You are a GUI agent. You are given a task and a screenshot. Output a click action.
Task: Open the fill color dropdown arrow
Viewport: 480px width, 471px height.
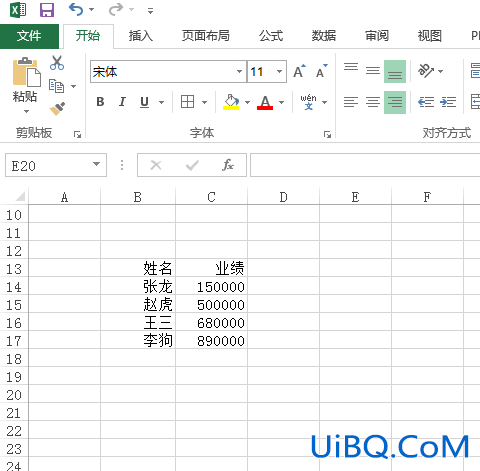click(247, 102)
